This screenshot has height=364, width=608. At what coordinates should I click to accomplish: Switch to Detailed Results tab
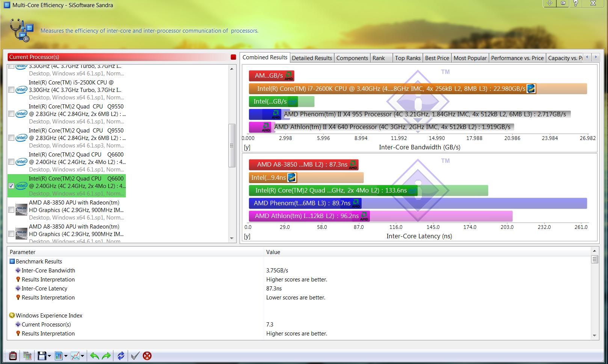[x=312, y=58]
